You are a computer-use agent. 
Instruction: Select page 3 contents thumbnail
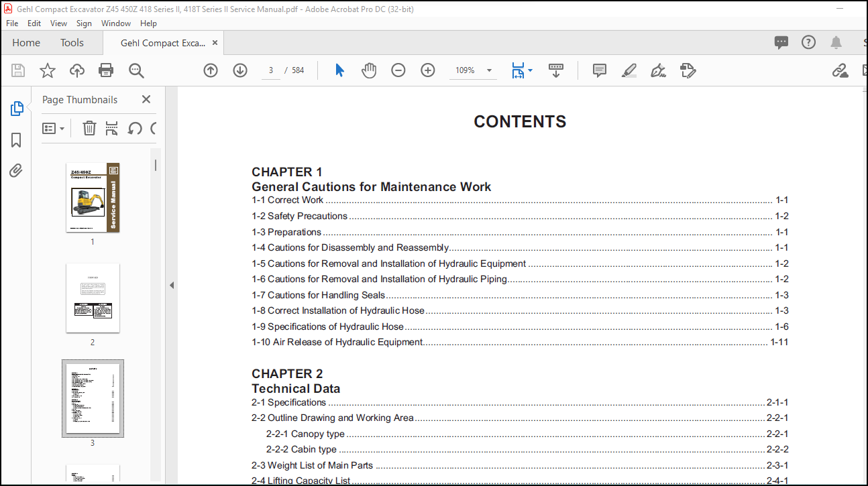[93, 398]
